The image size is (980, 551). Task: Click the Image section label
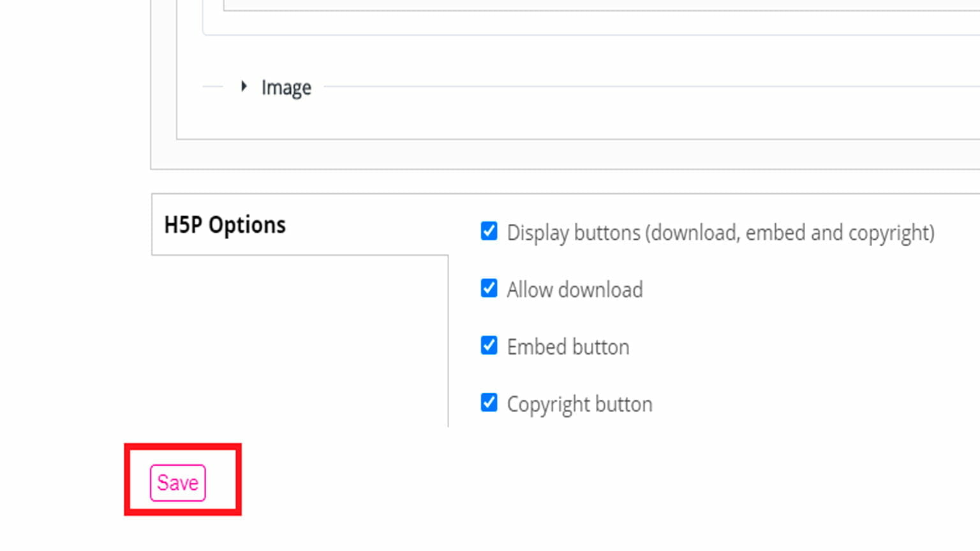pyautogui.click(x=286, y=87)
